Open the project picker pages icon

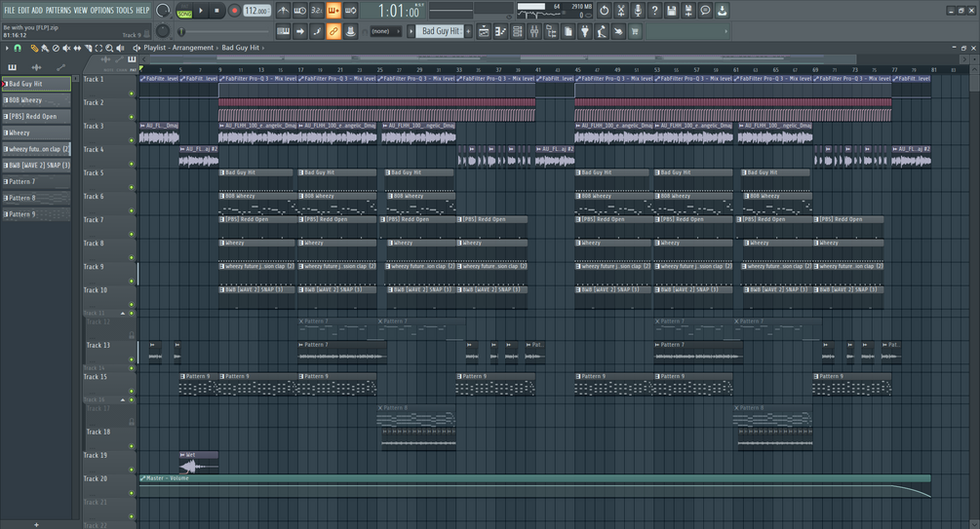(568, 31)
